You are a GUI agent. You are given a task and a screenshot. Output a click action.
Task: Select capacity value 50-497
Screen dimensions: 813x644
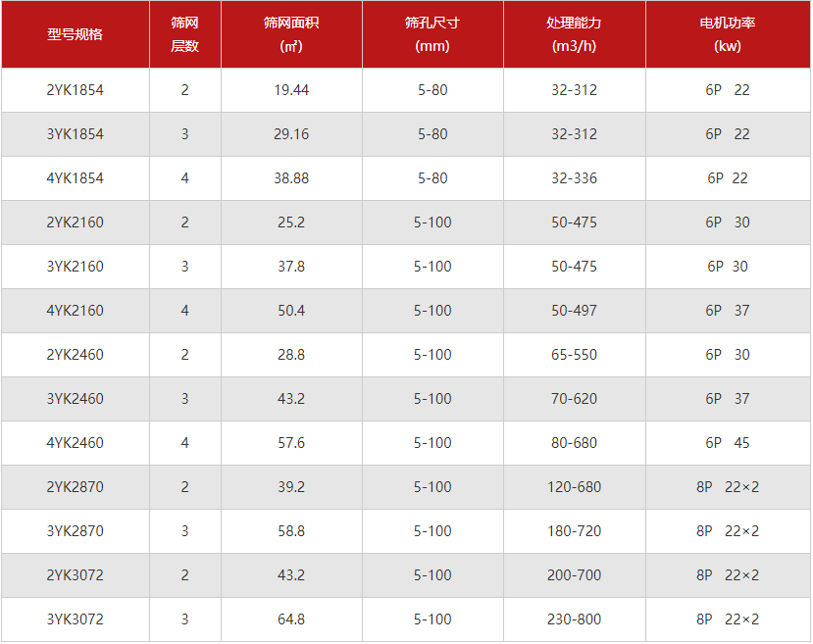[574, 311]
